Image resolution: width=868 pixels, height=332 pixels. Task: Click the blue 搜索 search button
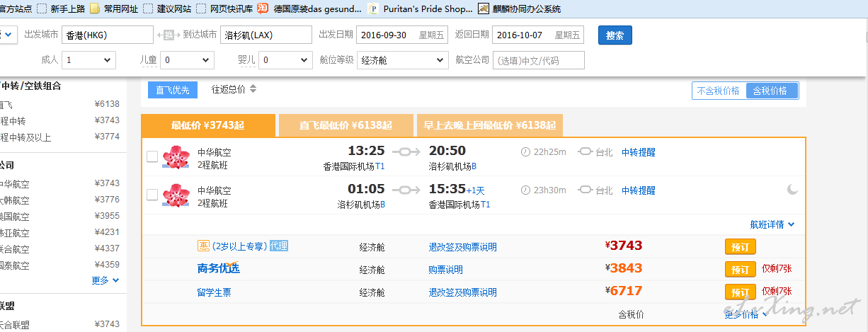[615, 35]
